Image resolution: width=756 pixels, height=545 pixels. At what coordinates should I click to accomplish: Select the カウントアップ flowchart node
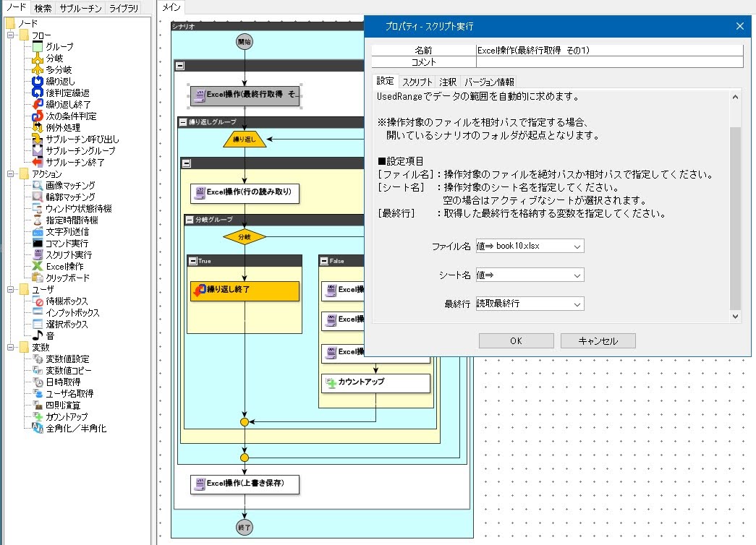375,383
